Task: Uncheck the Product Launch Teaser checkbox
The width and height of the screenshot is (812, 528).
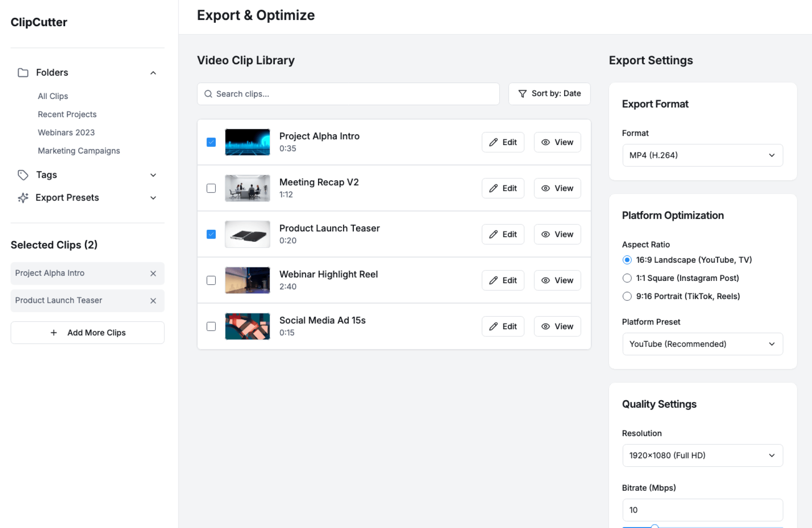Action: [x=211, y=234]
